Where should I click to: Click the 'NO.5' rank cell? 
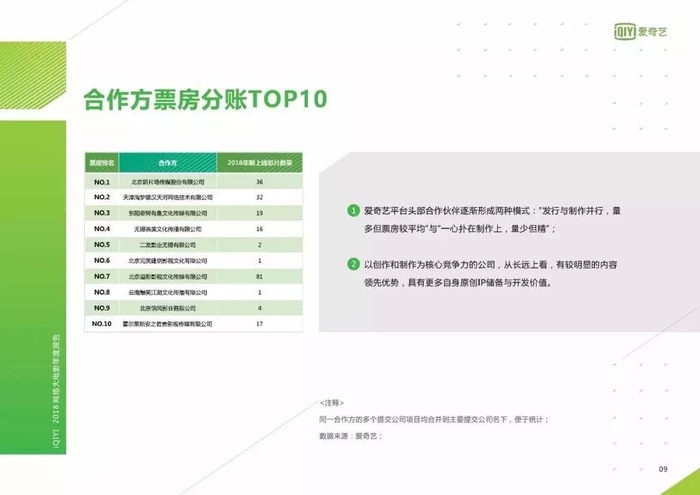102,245
